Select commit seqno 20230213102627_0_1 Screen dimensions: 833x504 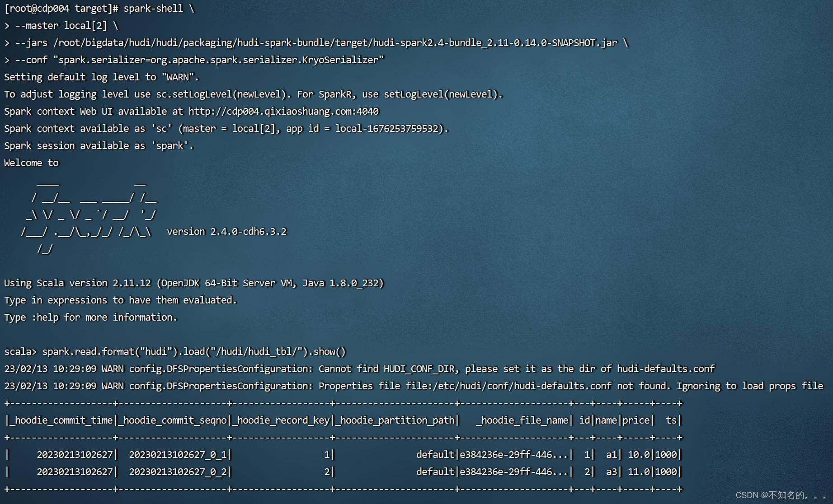[178, 455]
